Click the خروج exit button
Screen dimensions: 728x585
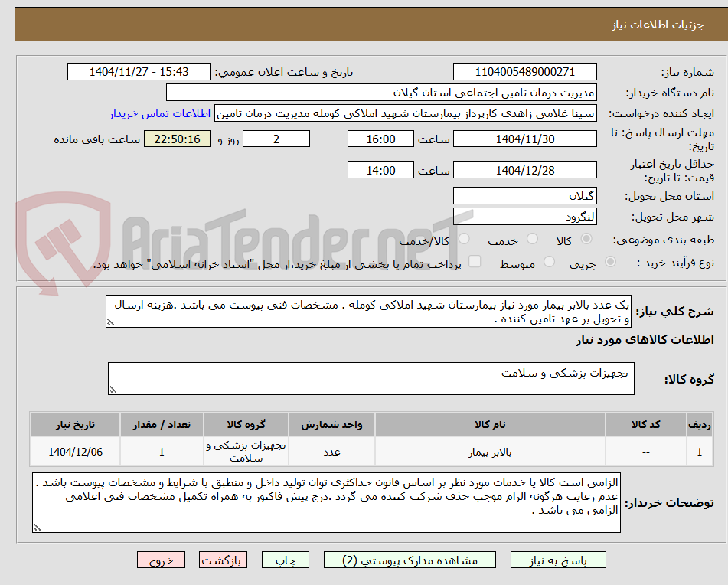[x=161, y=560]
